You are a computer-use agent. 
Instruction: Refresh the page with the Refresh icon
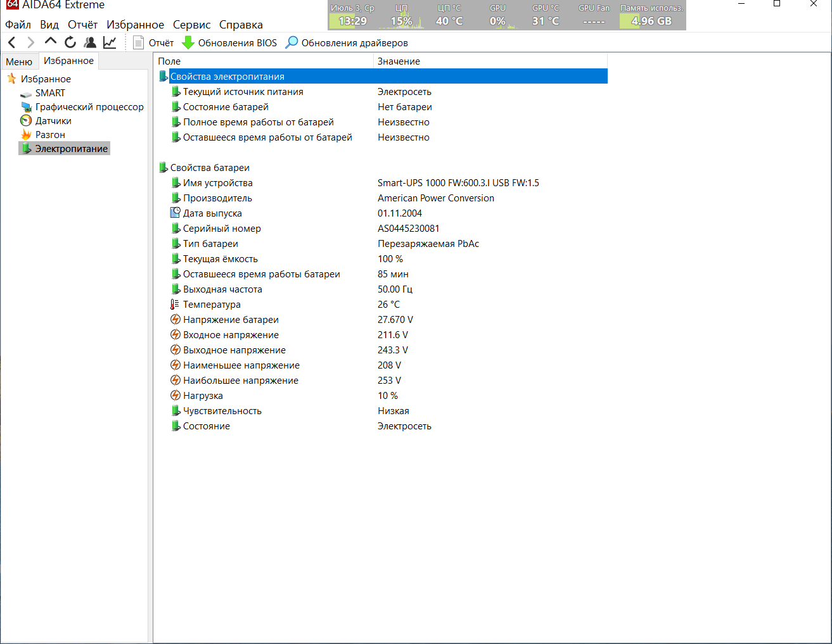pyautogui.click(x=70, y=42)
